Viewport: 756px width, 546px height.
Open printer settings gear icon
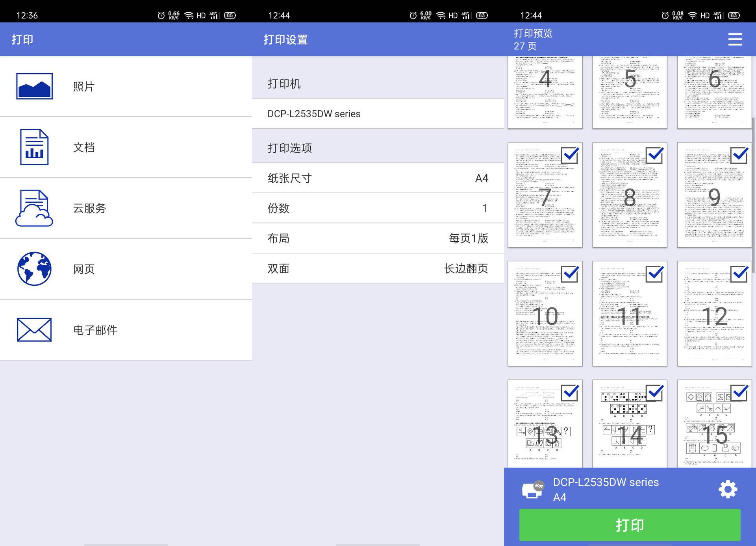click(x=728, y=489)
